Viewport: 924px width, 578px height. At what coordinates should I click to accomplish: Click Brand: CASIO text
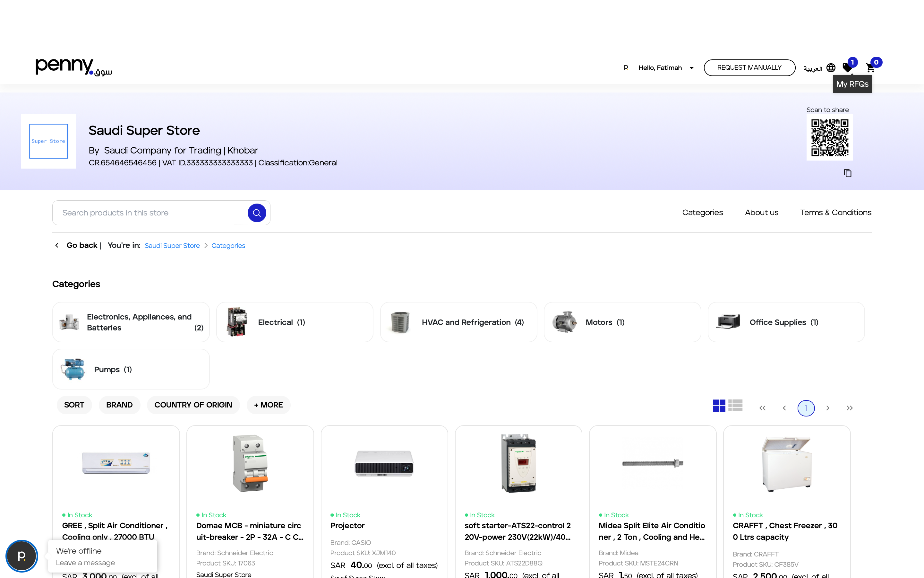click(x=350, y=542)
